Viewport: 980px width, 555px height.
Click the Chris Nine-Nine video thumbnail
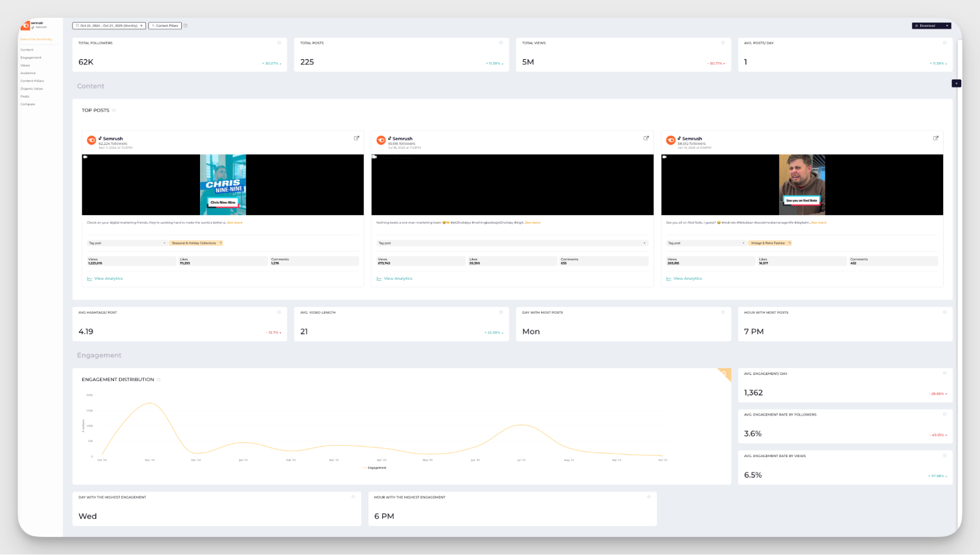(x=222, y=185)
